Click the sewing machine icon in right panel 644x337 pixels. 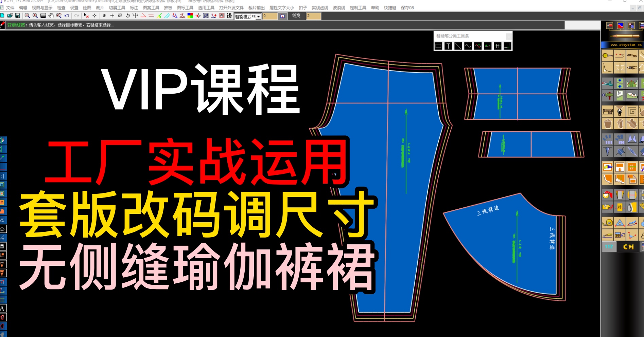pyautogui.click(x=608, y=111)
